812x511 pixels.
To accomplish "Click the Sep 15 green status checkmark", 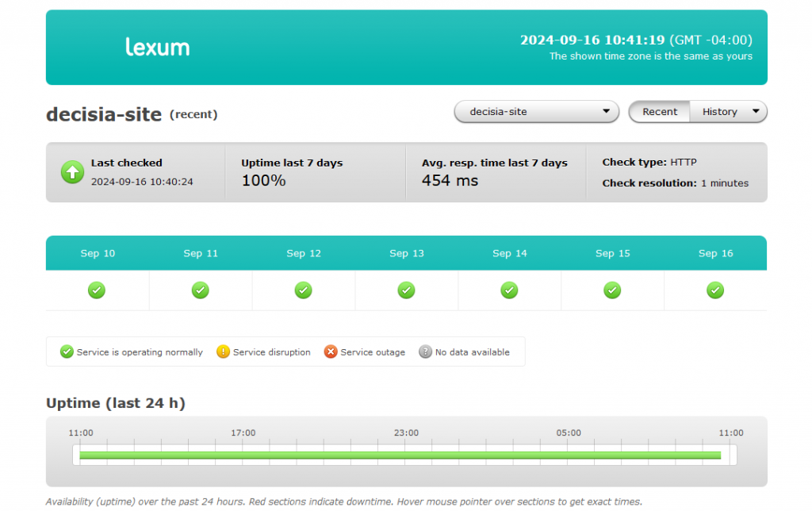I will pos(612,290).
